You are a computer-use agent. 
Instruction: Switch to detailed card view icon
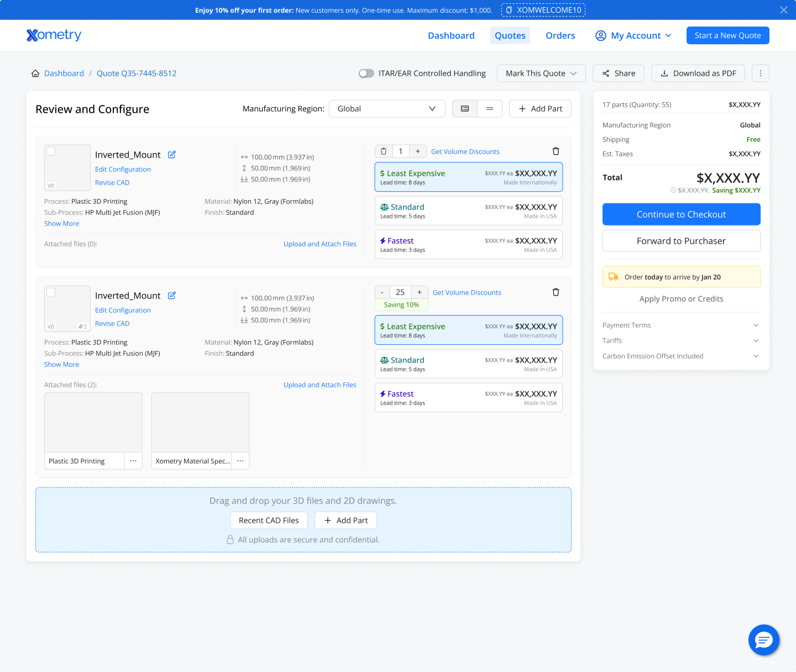(465, 109)
